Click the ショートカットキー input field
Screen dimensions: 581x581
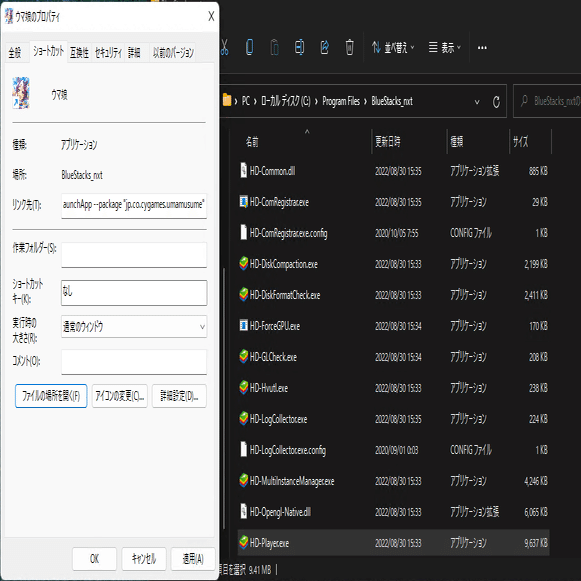click(x=134, y=293)
